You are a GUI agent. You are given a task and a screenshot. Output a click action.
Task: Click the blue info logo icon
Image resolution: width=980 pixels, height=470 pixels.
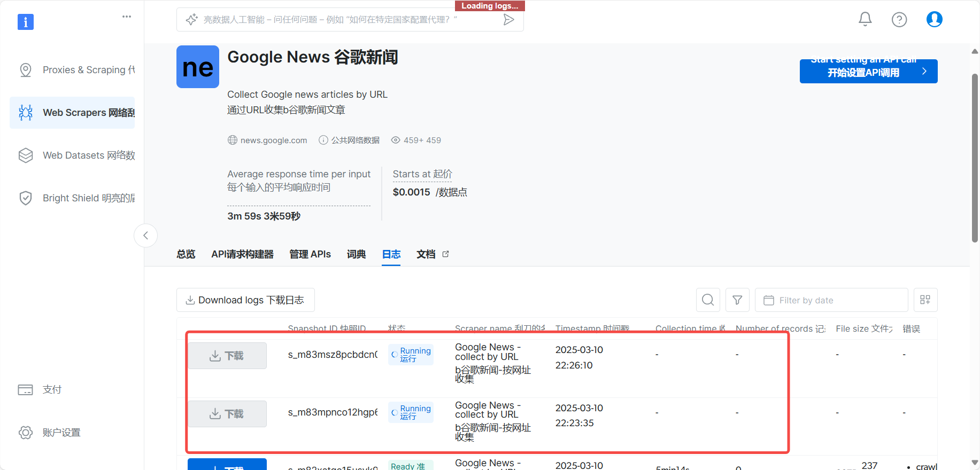click(26, 22)
